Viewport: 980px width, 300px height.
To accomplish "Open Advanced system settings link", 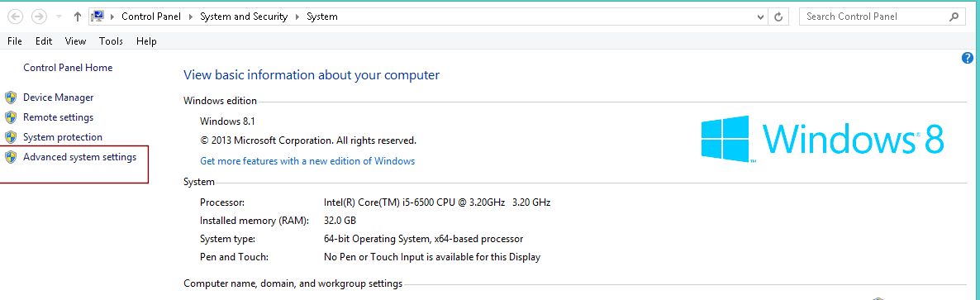I will click(79, 157).
